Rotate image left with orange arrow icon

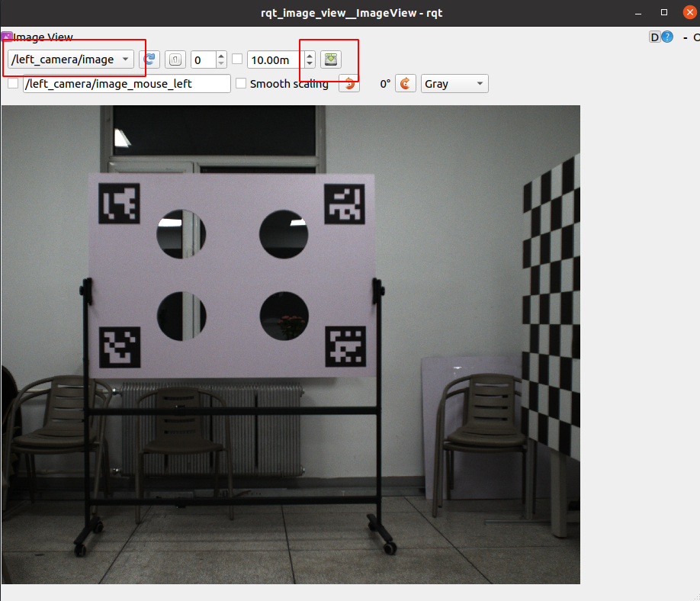click(x=349, y=84)
